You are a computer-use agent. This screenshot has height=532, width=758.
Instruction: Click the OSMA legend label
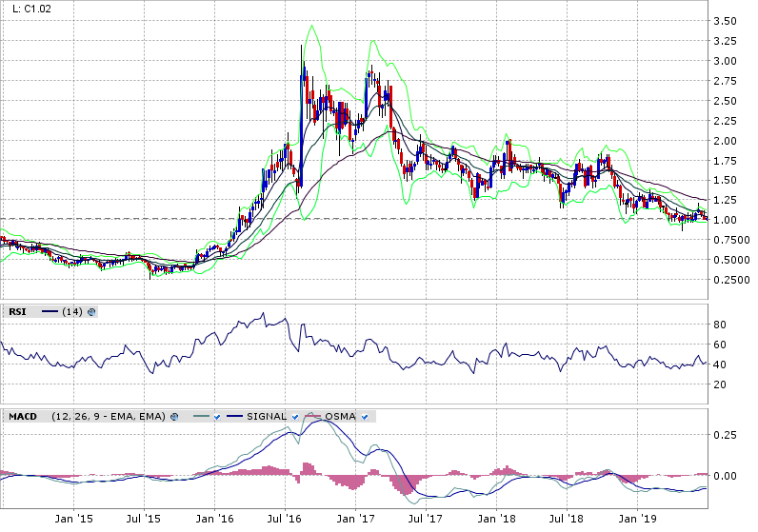point(339,417)
